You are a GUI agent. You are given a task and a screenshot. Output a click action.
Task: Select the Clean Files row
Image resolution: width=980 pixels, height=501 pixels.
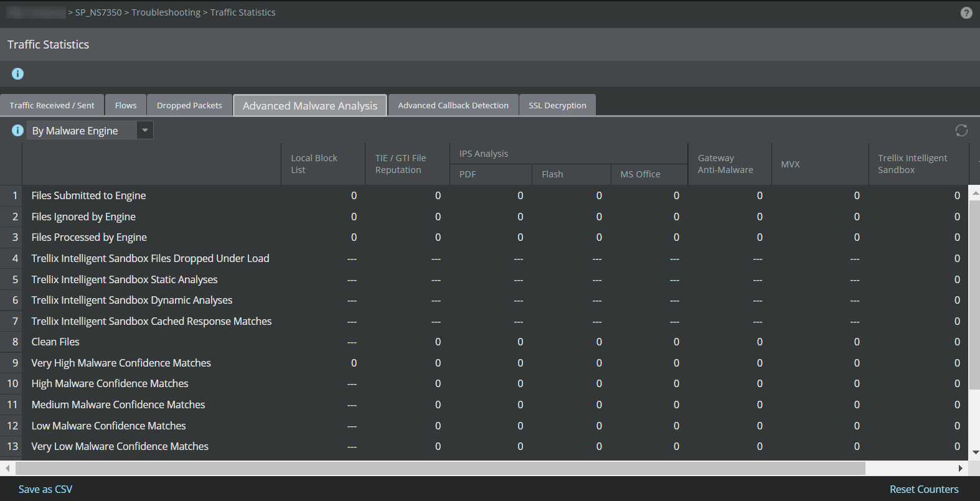484,342
